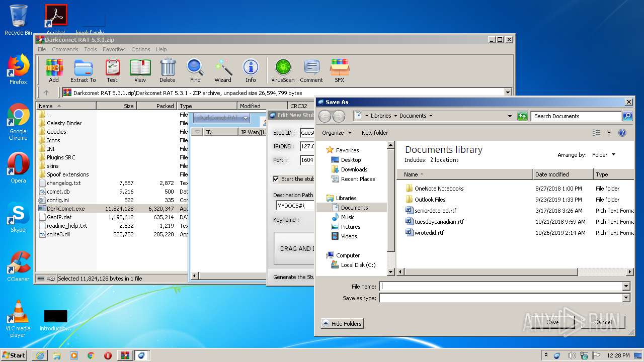This screenshot has height=362, width=644.
Task: Expand the Arrange by Folder dropdown
Action: coord(604,155)
